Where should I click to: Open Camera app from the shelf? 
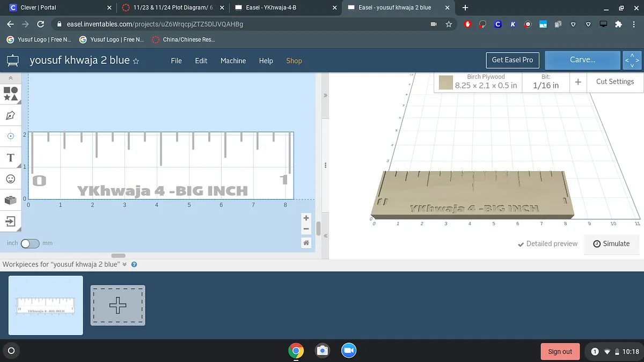point(322,351)
